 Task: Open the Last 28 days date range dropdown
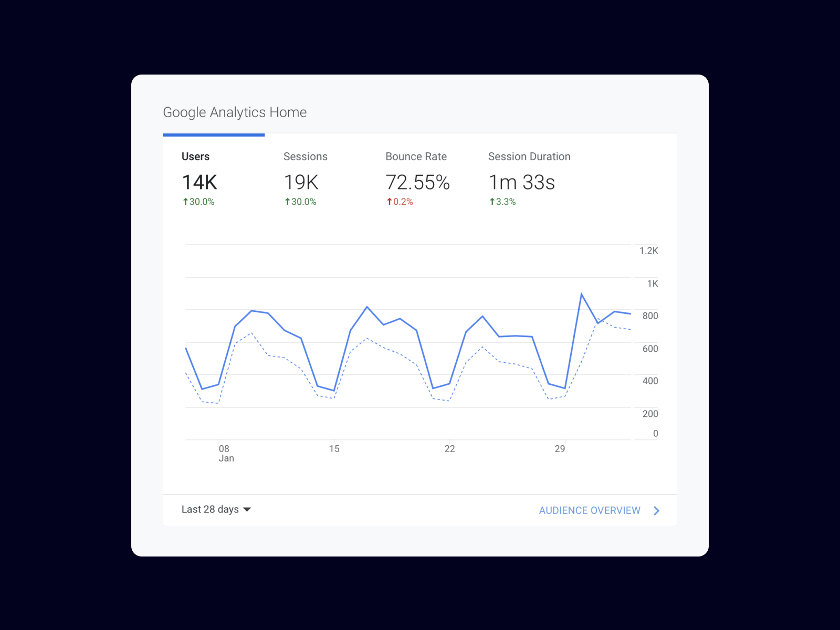click(x=216, y=509)
